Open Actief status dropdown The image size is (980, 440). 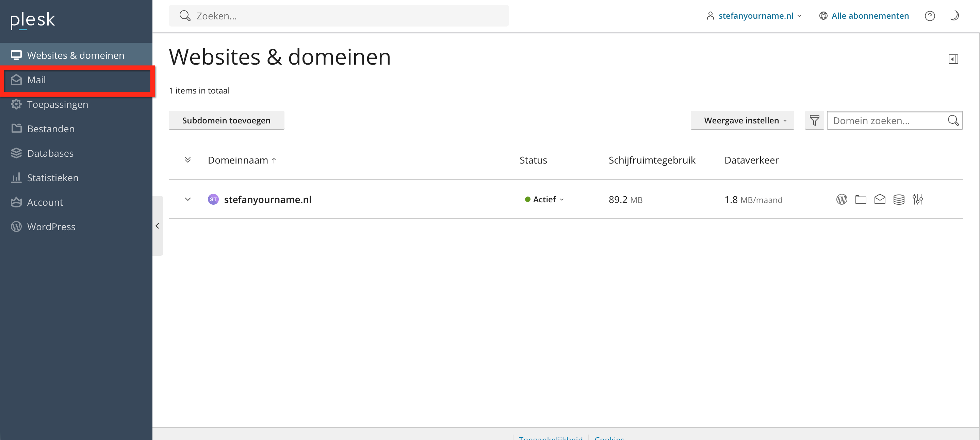[x=544, y=199]
